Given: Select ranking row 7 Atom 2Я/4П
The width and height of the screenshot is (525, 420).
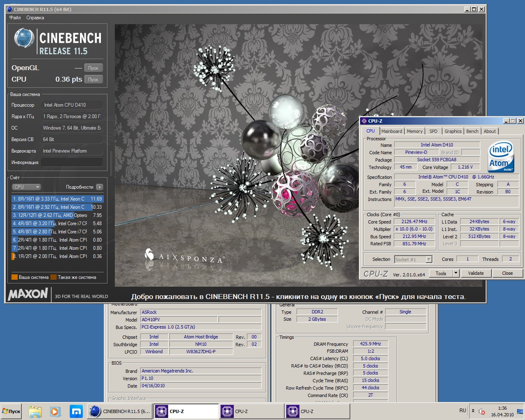Looking at the screenshot, I should point(57,248).
